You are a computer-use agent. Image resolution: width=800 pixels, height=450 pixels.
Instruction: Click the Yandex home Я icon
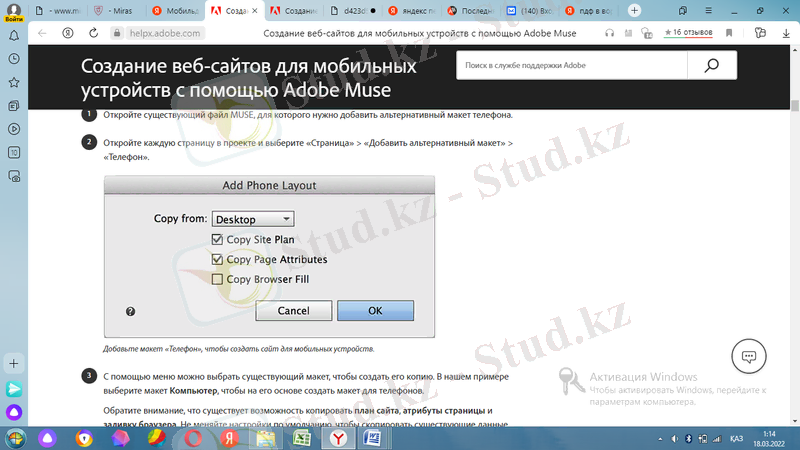pyautogui.click(x=67, y=33)
